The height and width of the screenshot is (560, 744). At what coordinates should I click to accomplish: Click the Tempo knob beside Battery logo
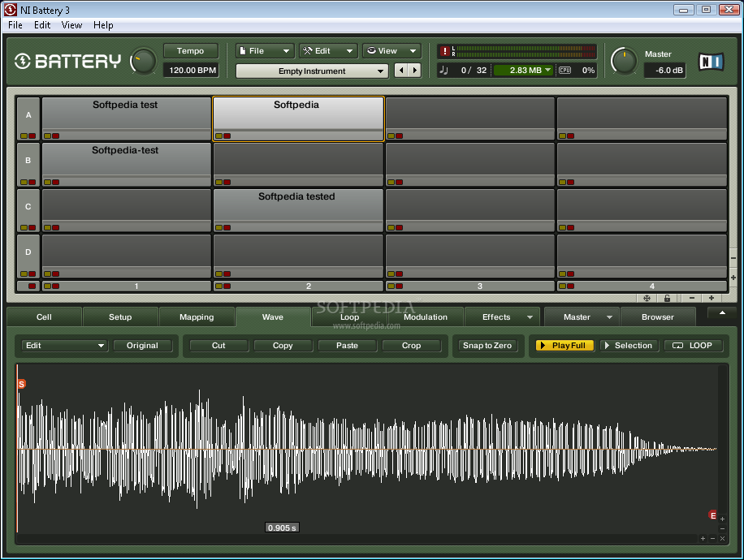(x=143, y=62)
